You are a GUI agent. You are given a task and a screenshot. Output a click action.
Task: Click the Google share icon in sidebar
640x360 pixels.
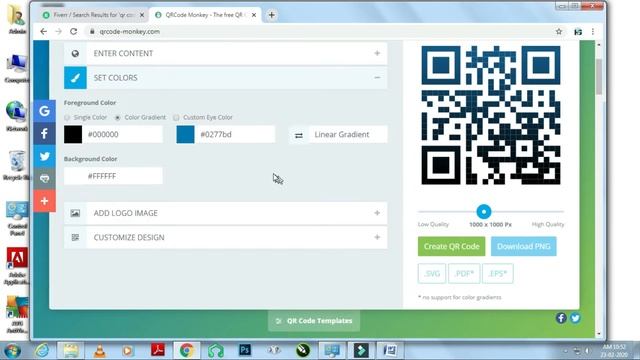44,111
